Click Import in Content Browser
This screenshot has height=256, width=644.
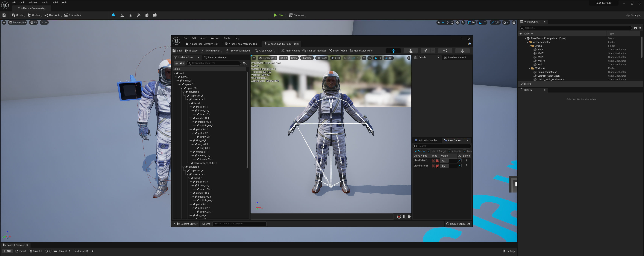tap(21, 251)
